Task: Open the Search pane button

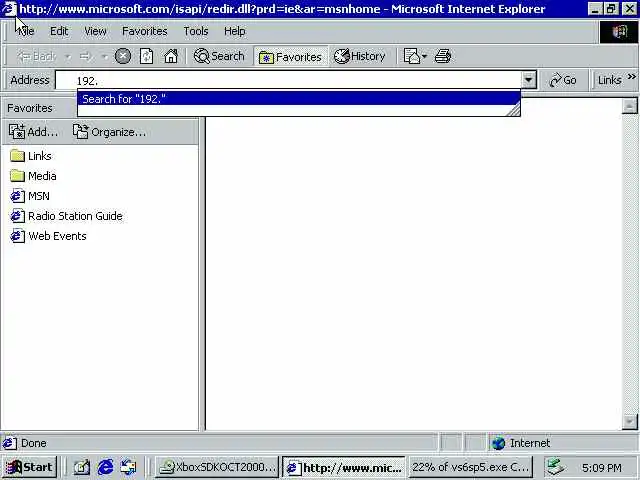Action: click(219, 56)
